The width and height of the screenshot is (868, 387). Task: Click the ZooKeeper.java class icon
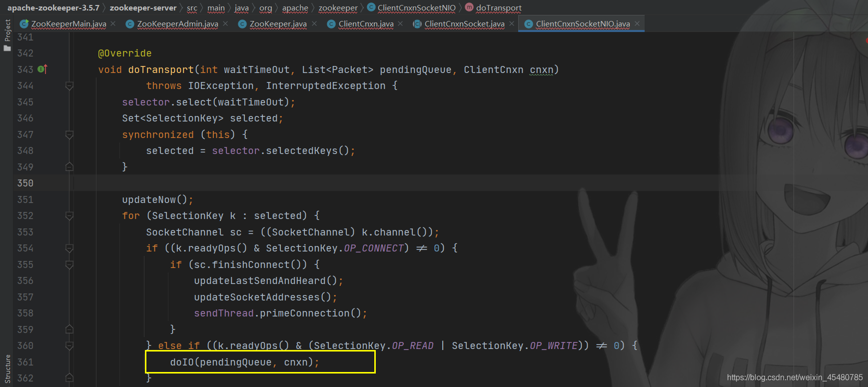point(242,23)
